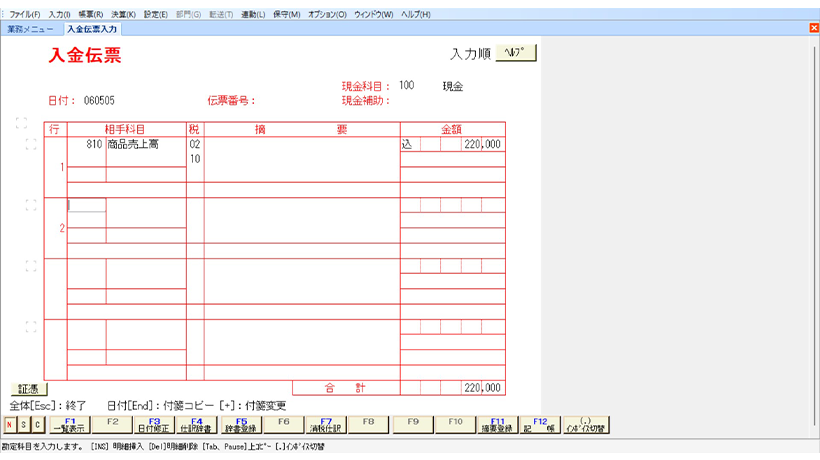Click the インボイス切替 button
Viewport: 820px width, 460px height.
586,425
